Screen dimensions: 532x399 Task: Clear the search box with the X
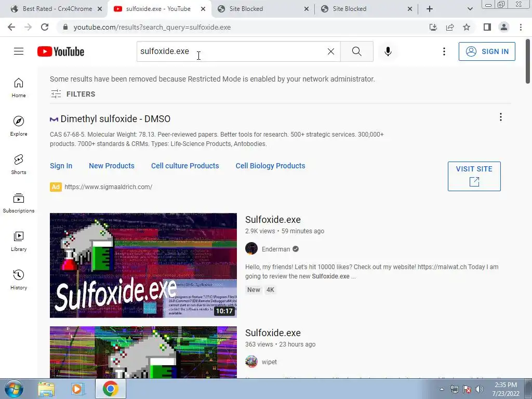pos(331,51)
